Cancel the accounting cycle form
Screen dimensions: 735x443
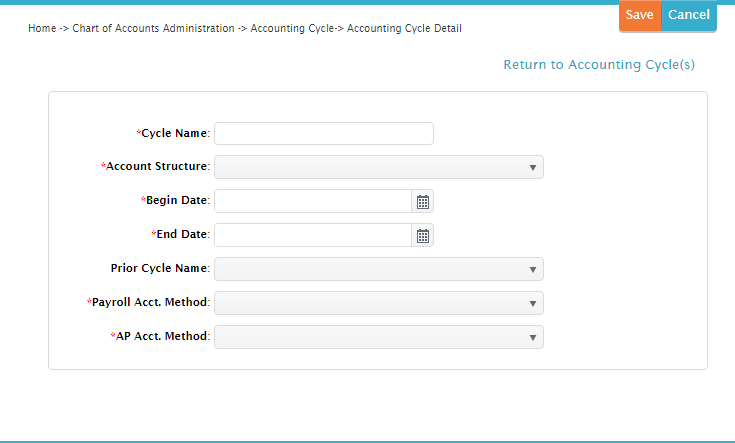coord(689,15)
